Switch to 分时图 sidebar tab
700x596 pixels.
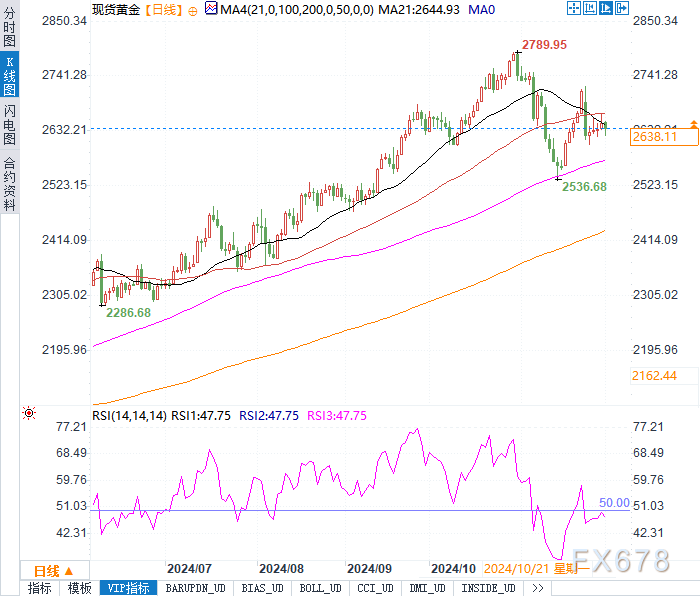click(x=9, y=26)
